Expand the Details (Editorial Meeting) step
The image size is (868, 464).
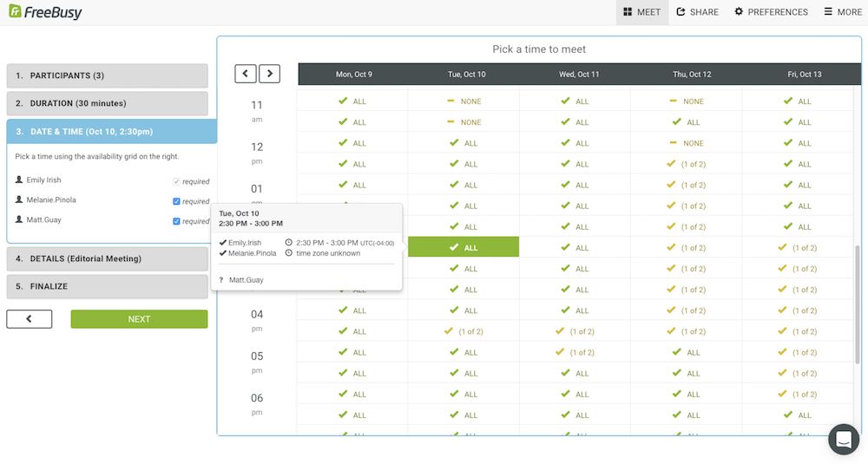coord(107,258)
